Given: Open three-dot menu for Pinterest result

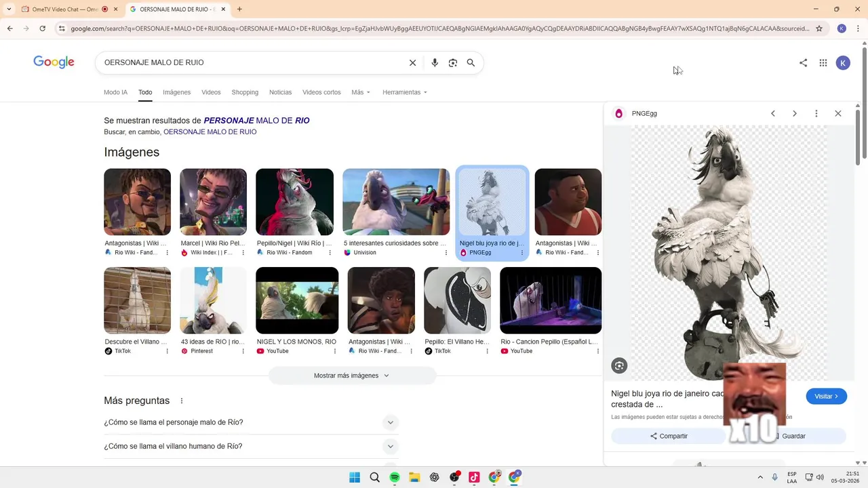Looking at the screenshot, I should coord(243,351).
